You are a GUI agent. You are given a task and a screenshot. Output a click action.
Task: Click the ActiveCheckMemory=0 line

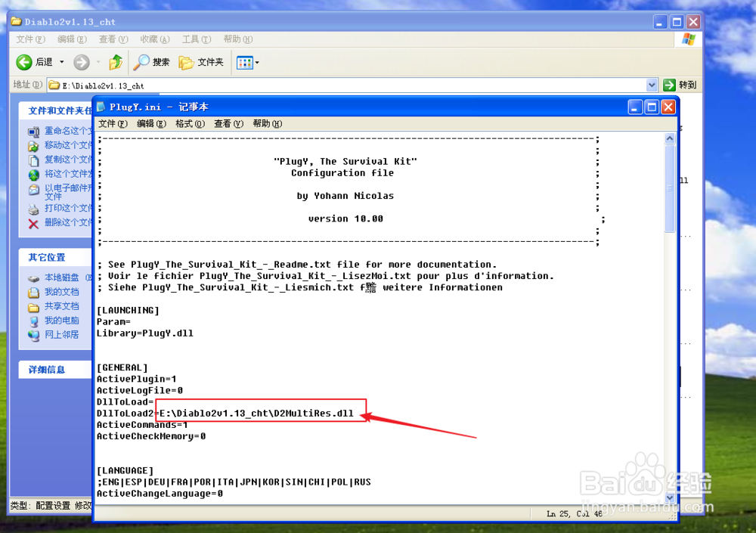click(151, 436)
